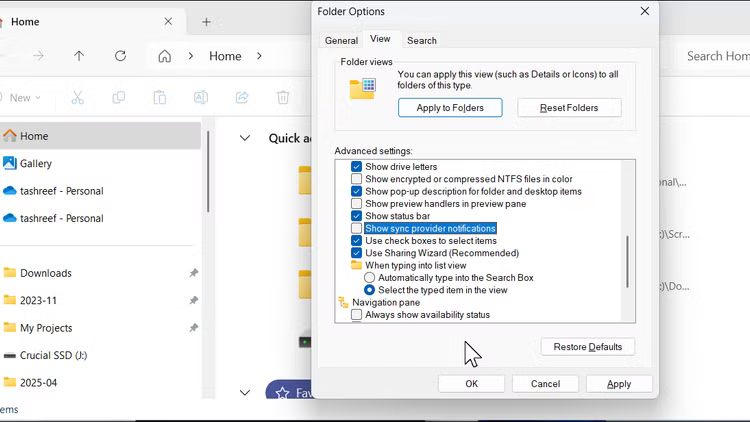Click the Restore Defaults button
The height and width of the screenshot is (422, 750).
[588, 347]
